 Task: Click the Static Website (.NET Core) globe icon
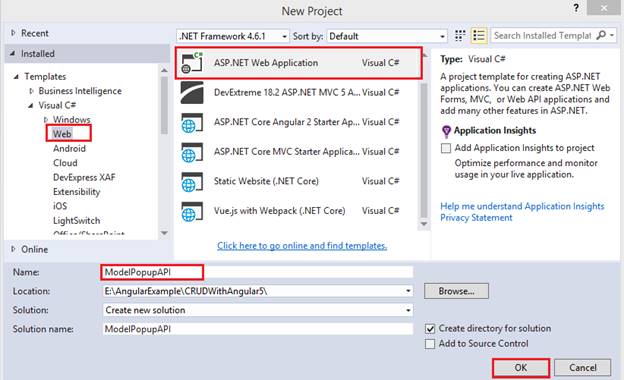coord(192,181)
